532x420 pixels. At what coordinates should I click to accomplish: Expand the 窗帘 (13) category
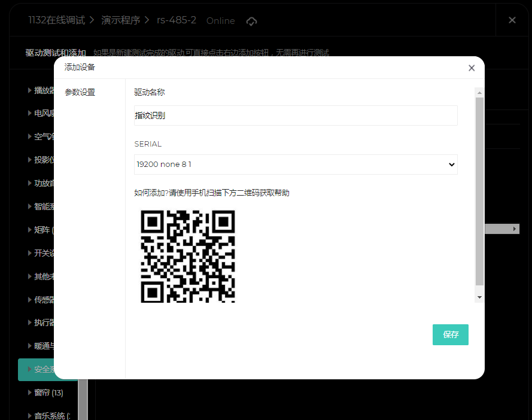pos(48,392)
